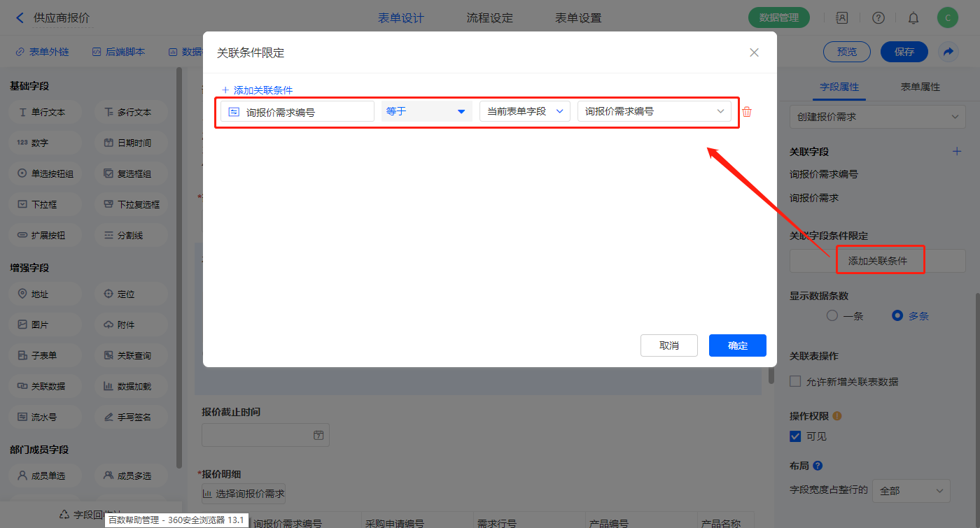Click the help question mark icon in header

878,18
